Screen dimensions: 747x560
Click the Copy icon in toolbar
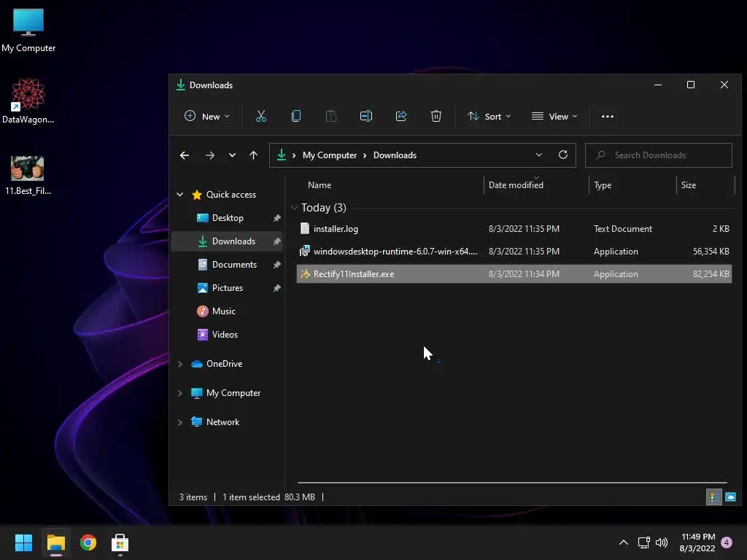point(296,116)
